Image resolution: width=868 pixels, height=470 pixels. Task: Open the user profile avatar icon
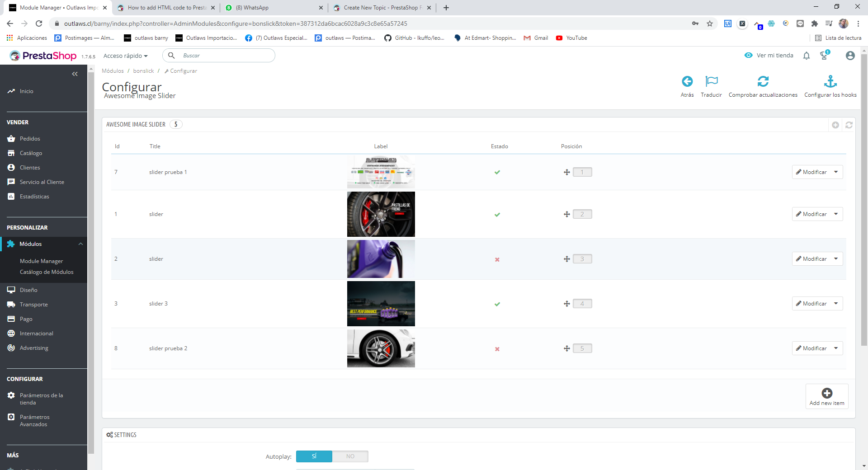(850, 56)
